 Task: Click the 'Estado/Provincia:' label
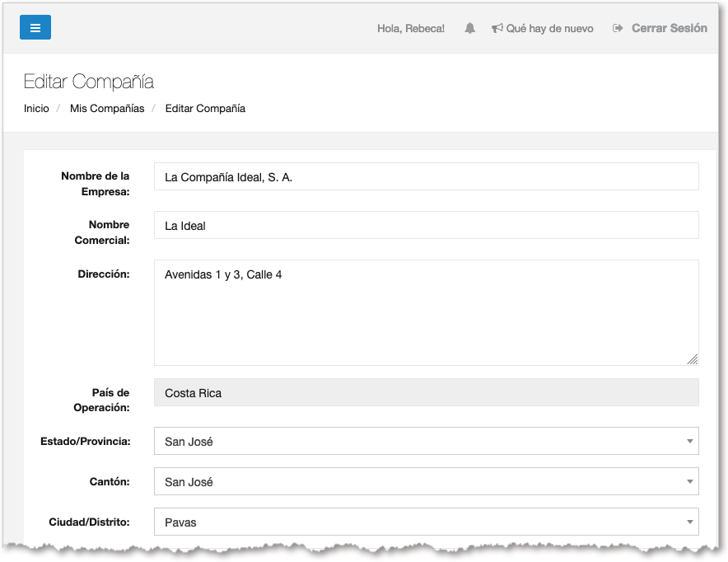coord(86,441)
